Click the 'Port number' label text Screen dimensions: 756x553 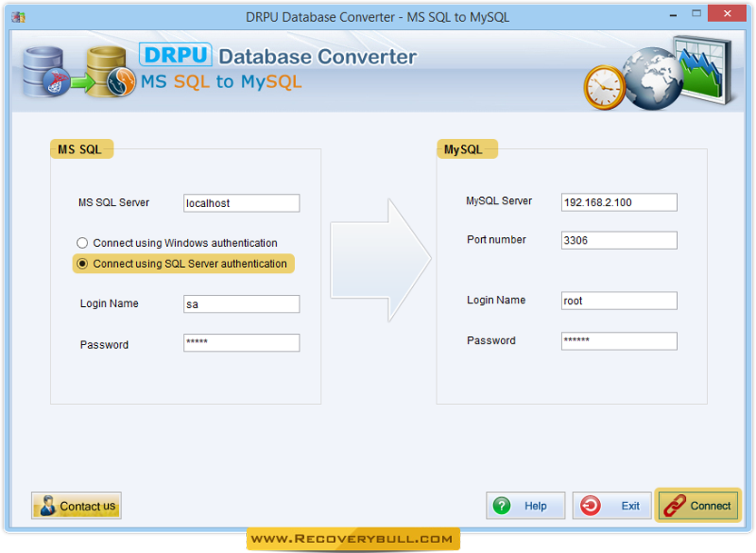click(496, 240)
